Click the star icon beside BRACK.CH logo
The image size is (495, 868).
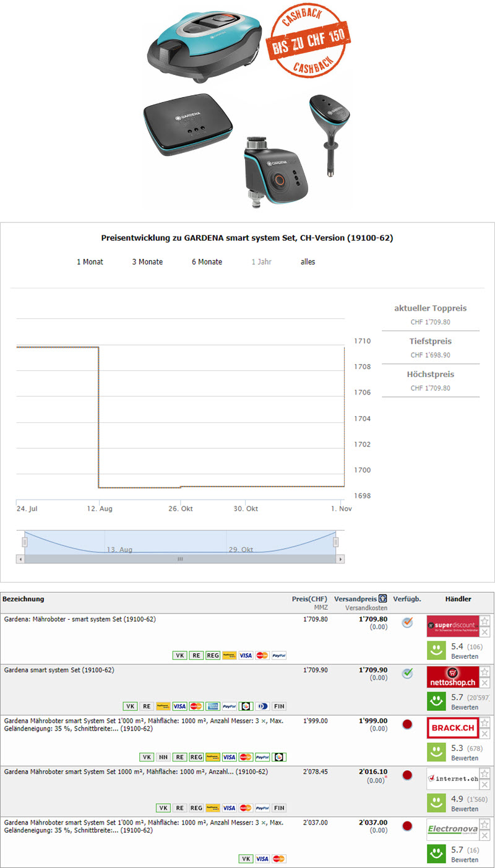tap(485, 723)
